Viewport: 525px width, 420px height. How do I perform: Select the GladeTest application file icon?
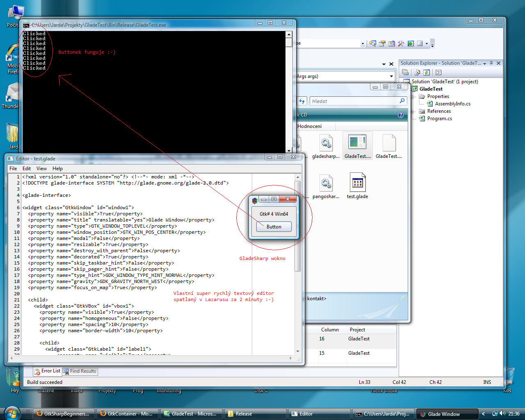(x=357, y=146)
